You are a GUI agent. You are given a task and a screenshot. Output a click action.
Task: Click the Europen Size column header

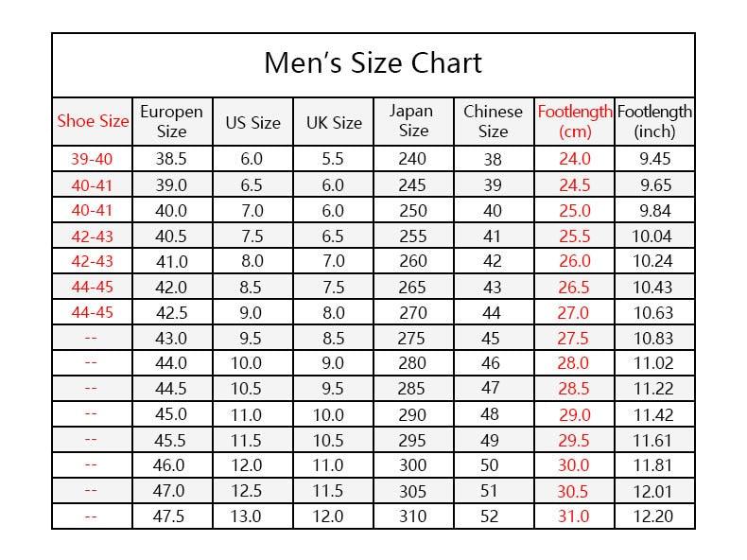pyautogui.click(x=171, y=121)
